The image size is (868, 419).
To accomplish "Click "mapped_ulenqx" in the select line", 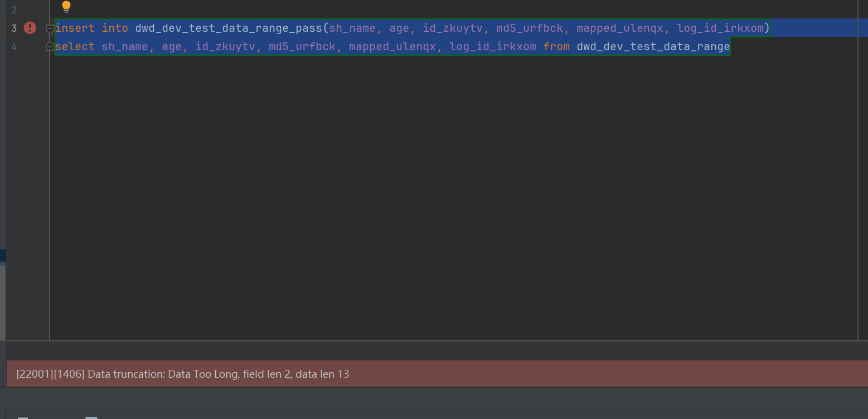I will click(392, 46).
